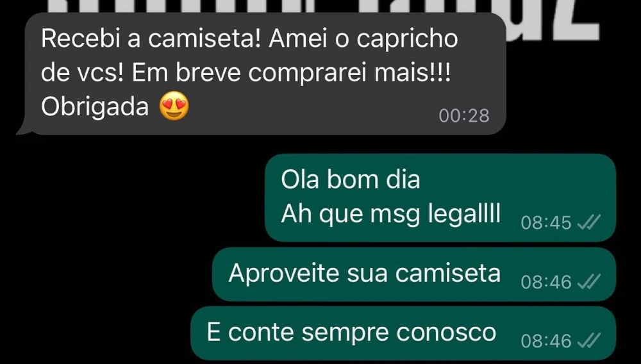
Task: Tap the 00:28 timestamp on the received message
Action: tap(464, 116)
